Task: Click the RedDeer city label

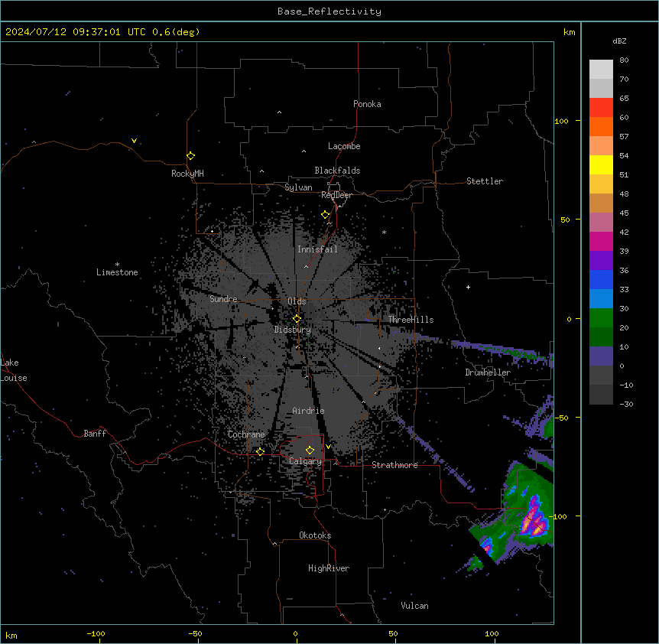Action: click(336, 195)
